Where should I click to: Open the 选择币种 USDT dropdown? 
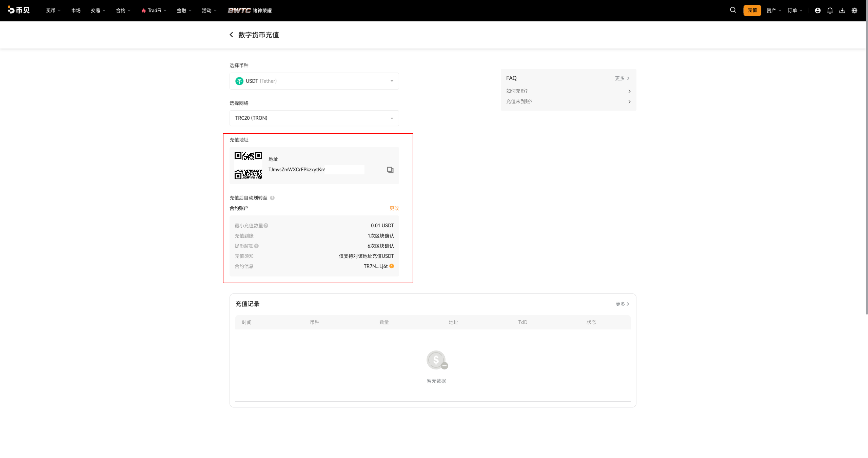coord(314,81)
